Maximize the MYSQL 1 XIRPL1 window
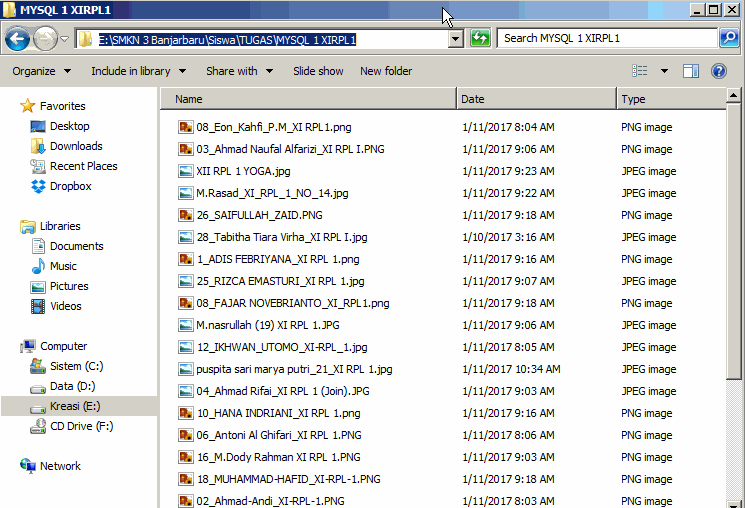745x508 pixels. click(x=713, y=10)
